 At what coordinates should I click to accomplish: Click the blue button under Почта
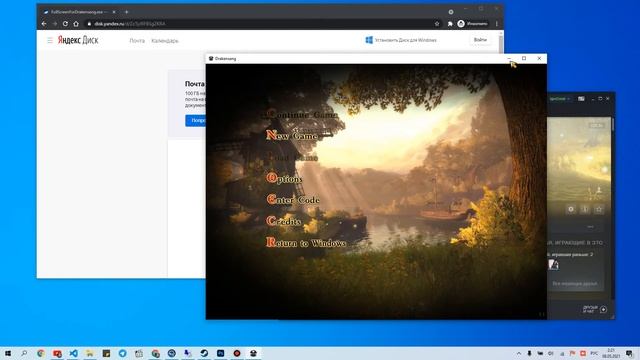(x=196, y=120)
